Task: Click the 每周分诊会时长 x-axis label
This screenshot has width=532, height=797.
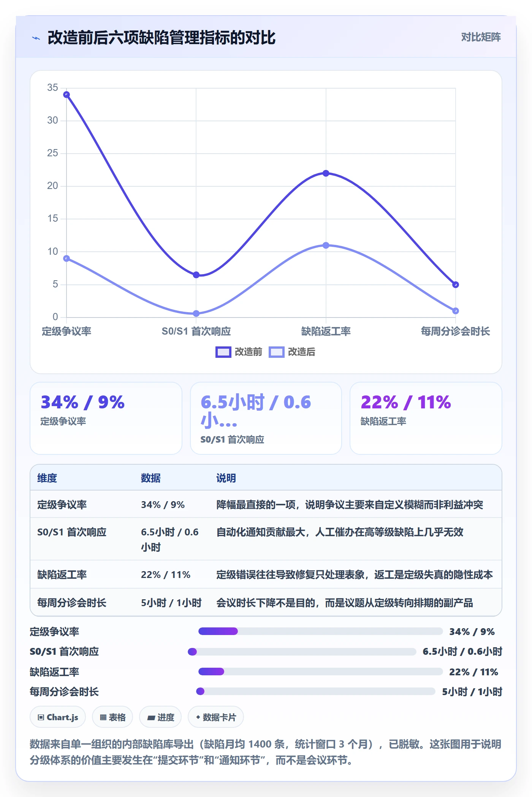Action: click(x=455, y=332)
